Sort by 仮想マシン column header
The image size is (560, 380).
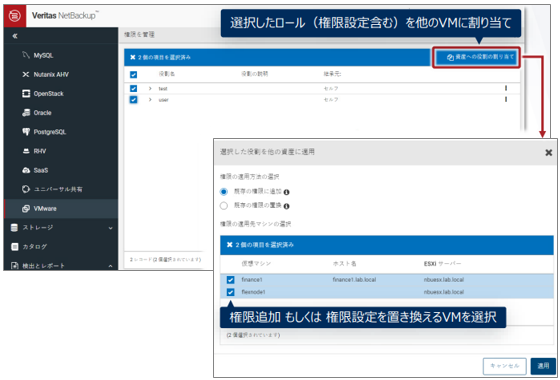pyautogui.click(x=256, y=264)
